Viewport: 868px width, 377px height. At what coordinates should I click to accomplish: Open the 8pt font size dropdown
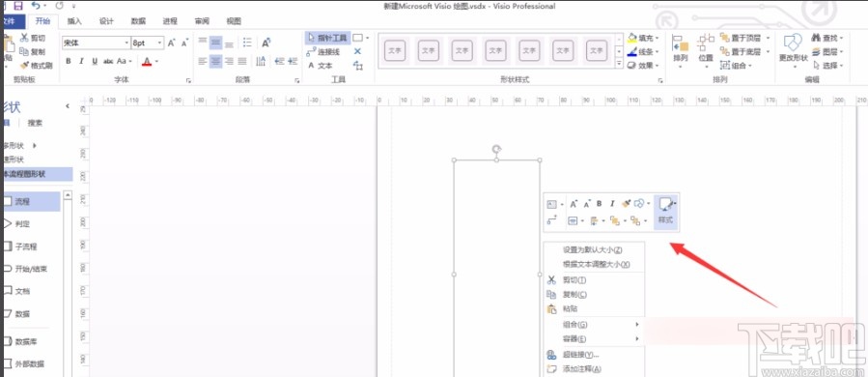[x=160, y=43]
